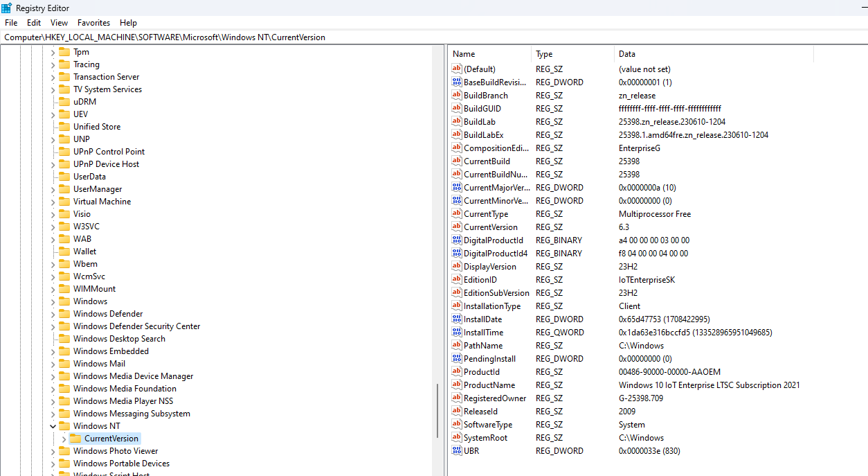Select the Windows Messaging Subsystem key

132,414
